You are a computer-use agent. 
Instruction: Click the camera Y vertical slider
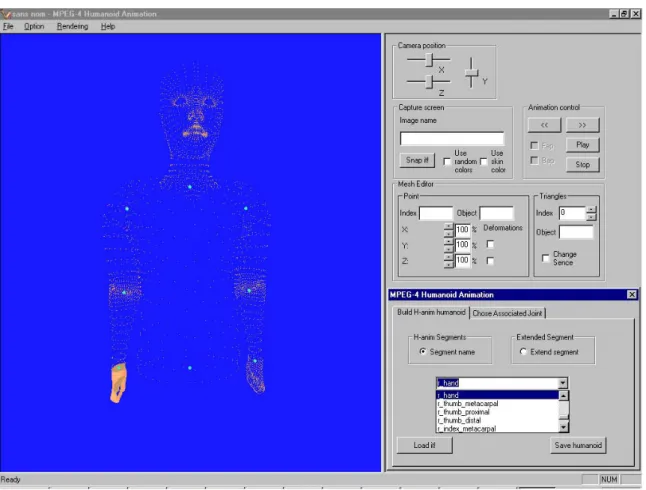(472, 73)
